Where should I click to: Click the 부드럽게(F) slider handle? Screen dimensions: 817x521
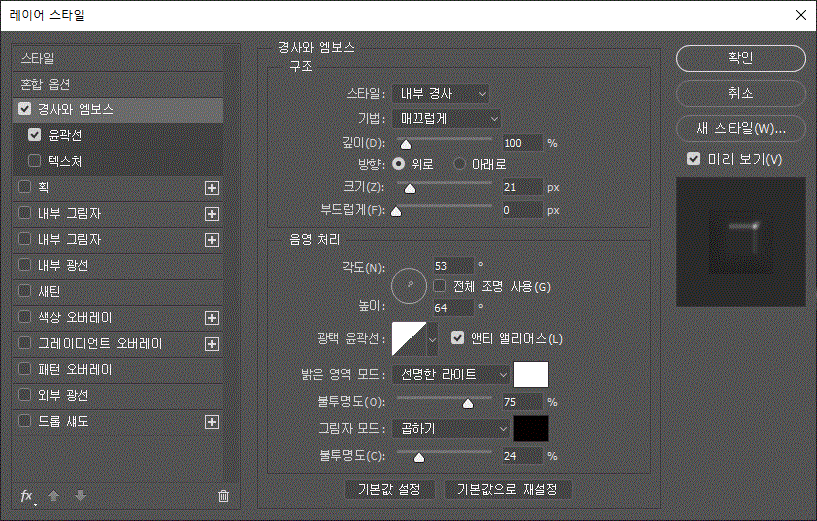click(x=396, y=211)
